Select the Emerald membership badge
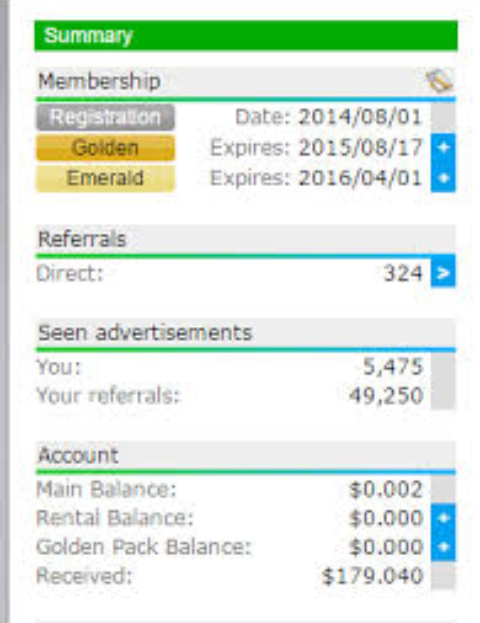Image resolution: width=480 pixels, height=623 pixels. [105, 178]
